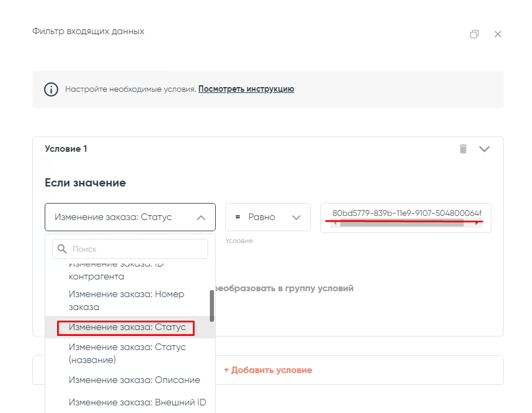The image size is (532, 413).
Task: Close the incoming data filter dialog
Action: click(x=498, y=34)
